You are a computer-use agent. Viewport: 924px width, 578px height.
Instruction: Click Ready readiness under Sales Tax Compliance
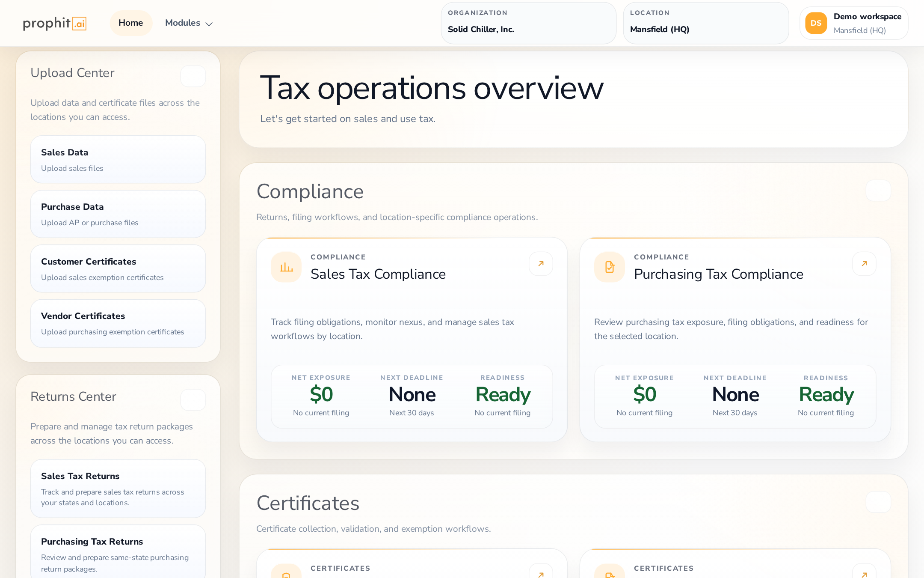(503, 395)
